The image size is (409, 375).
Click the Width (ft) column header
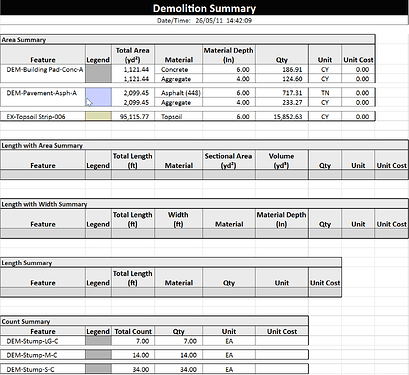click(x=178, y=219)
